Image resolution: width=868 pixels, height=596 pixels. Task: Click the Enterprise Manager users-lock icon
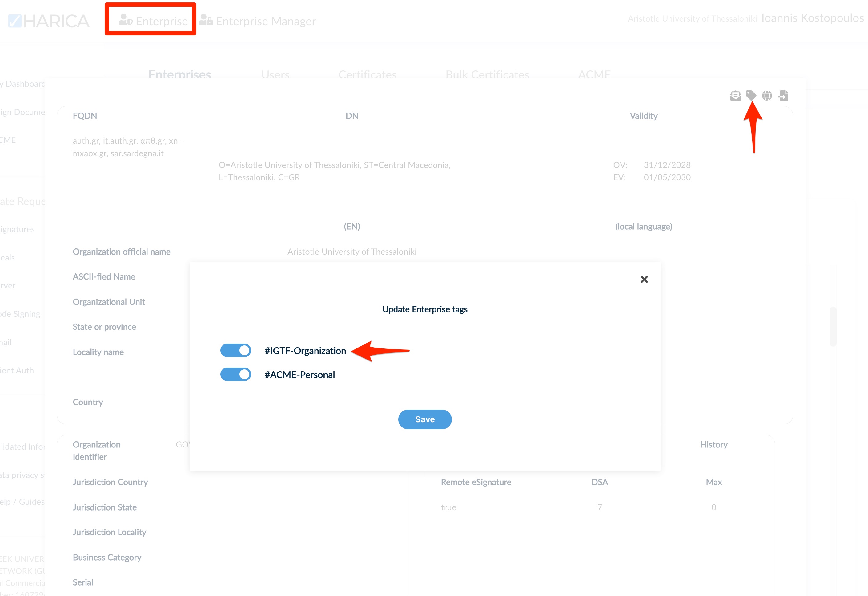click(206, 20)
